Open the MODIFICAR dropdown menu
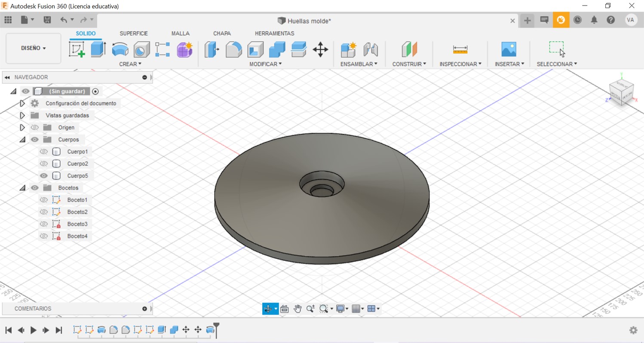Screen dimensions: 644x343 point(266,64)
